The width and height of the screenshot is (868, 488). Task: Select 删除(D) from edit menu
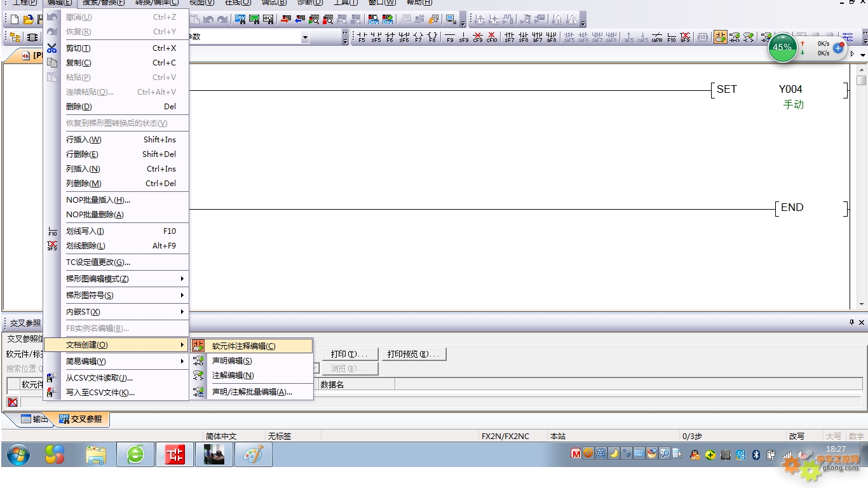(x=116, y=107)
